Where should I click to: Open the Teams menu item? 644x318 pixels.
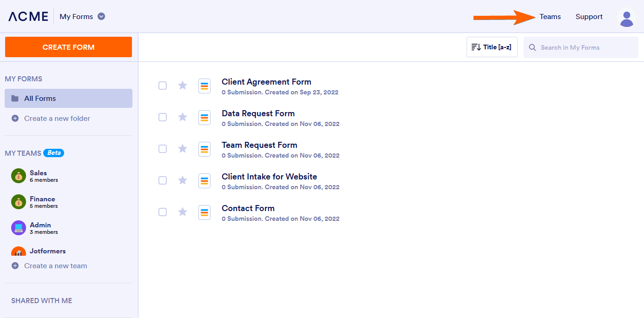point(550,17)
